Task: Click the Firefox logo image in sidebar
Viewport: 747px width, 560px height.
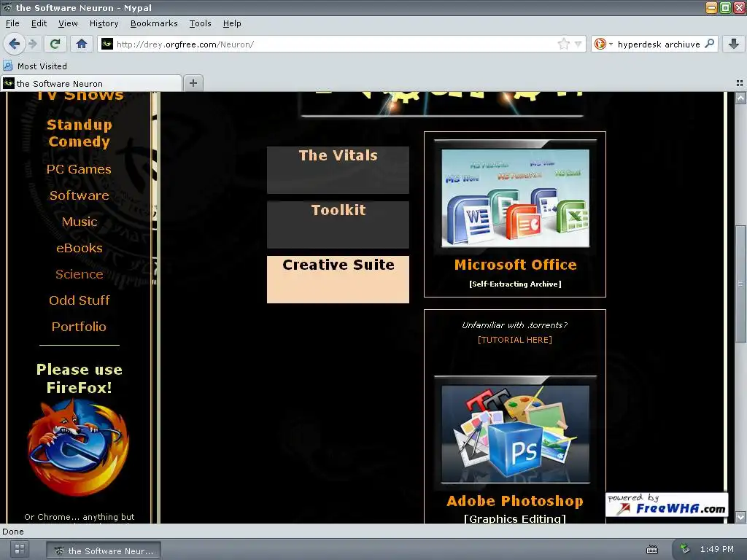Action: click(78, 447)
